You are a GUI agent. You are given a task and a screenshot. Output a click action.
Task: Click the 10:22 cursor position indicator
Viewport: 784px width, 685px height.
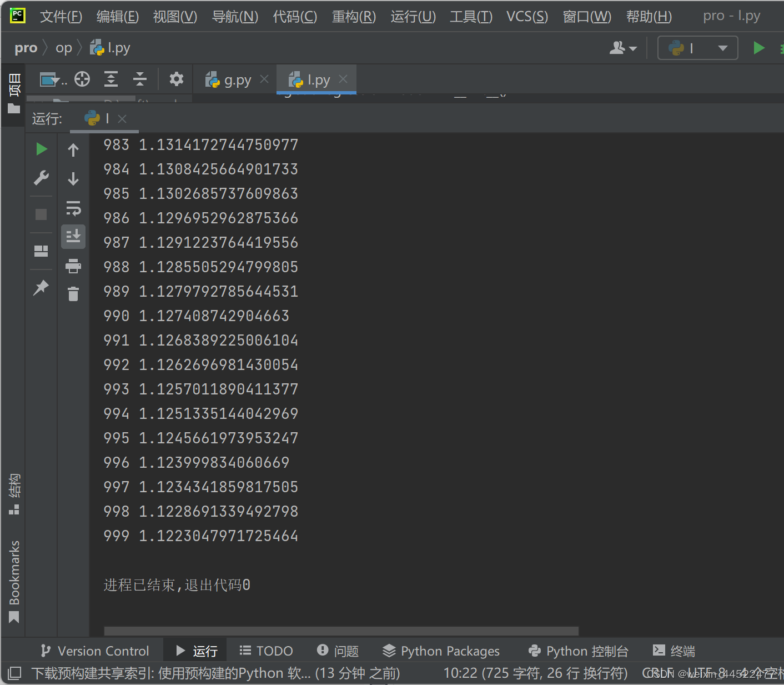(535, 673)
